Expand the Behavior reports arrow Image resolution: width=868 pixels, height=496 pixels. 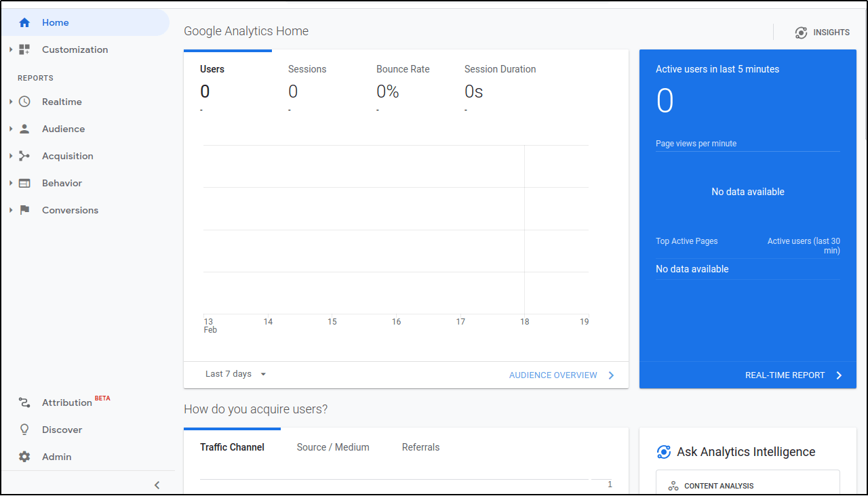click(11, 183)
